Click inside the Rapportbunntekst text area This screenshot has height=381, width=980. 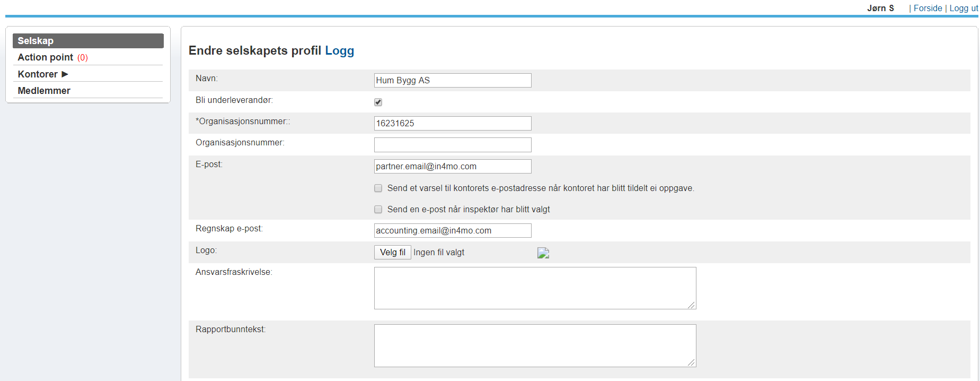[x=534, y=345]
